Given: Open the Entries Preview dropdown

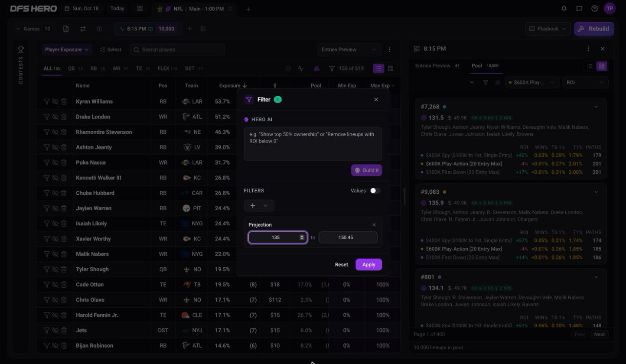Looking at the screenshot, I should coord(349,49).
